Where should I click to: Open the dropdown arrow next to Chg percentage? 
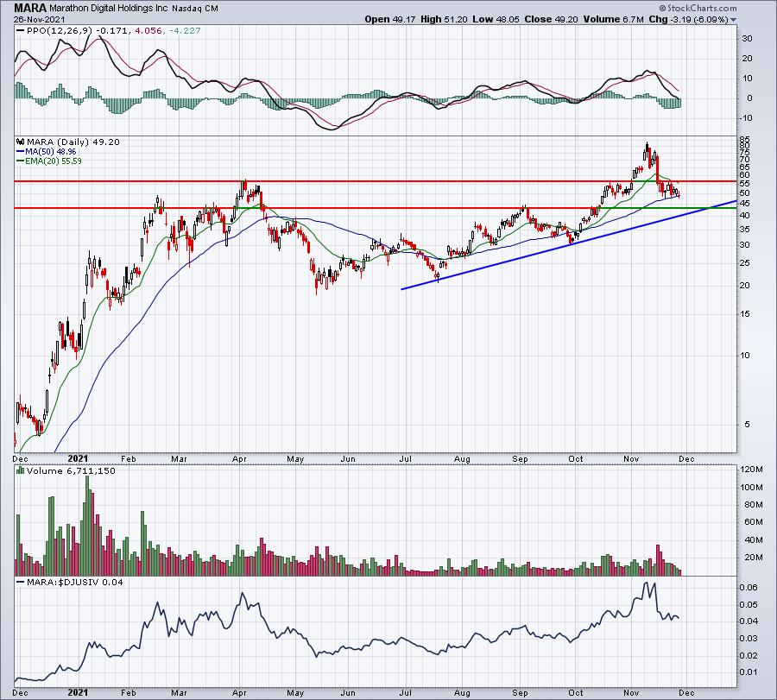733,20
